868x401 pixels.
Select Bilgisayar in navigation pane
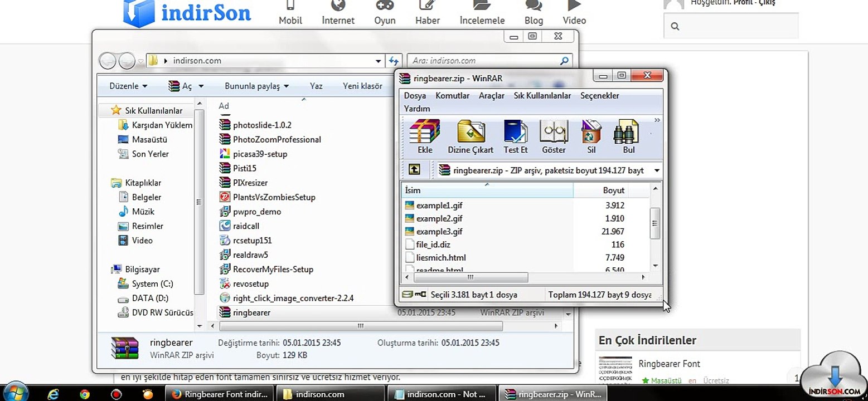135,269
